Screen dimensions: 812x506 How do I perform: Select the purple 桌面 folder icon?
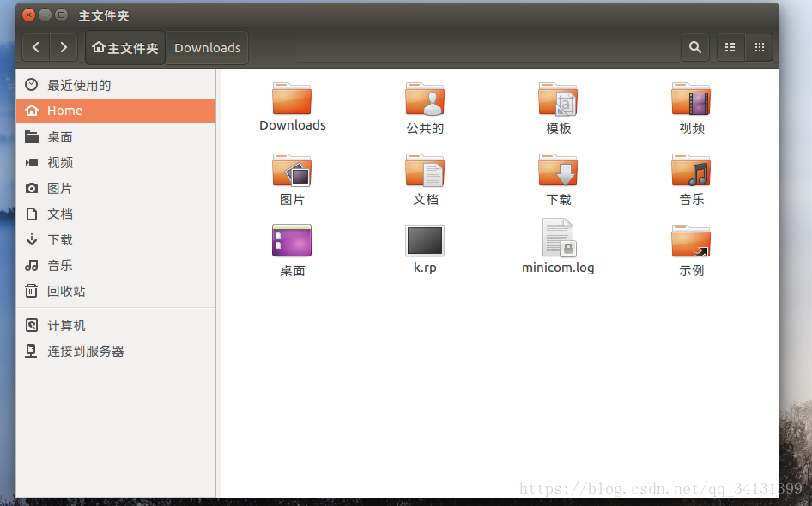292,240
